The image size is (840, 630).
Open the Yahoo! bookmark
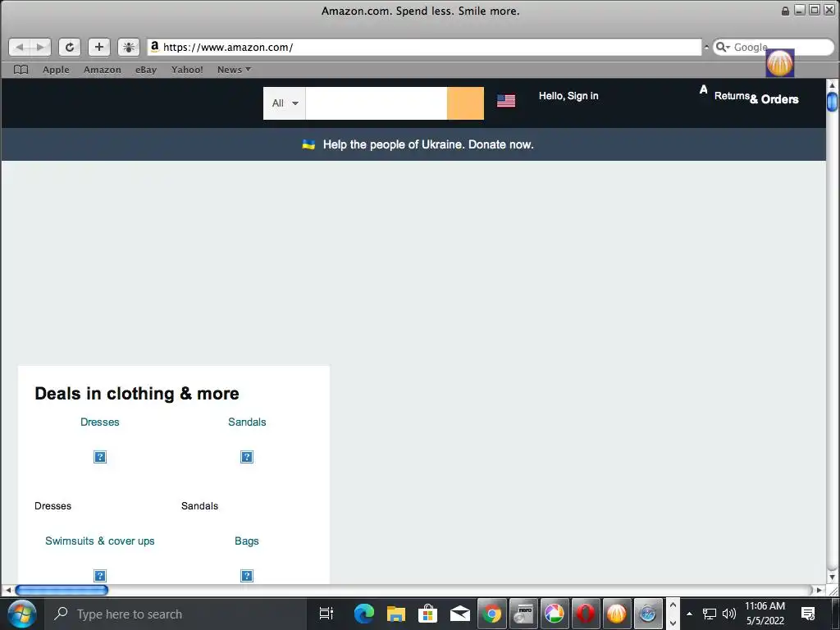tap(187, 70)
